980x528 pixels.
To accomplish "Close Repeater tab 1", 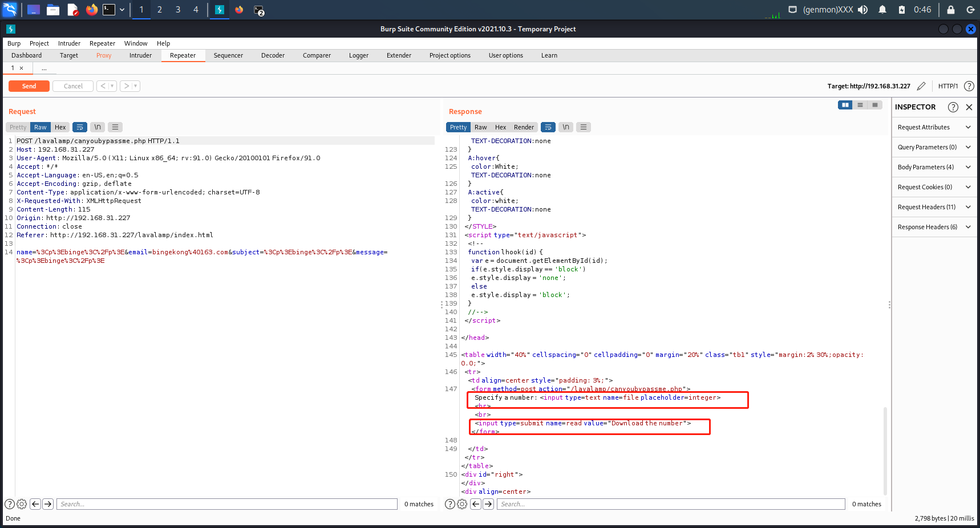I will 22,68.
